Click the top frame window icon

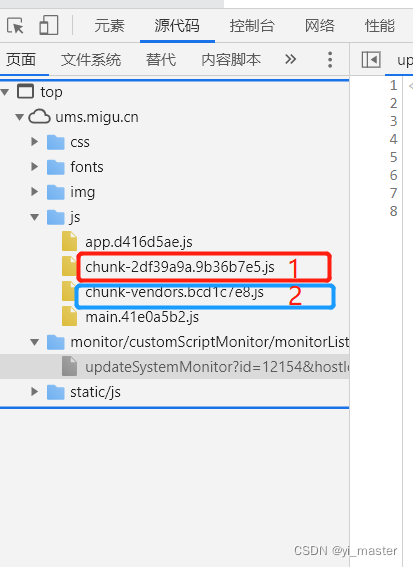[26, 91]
